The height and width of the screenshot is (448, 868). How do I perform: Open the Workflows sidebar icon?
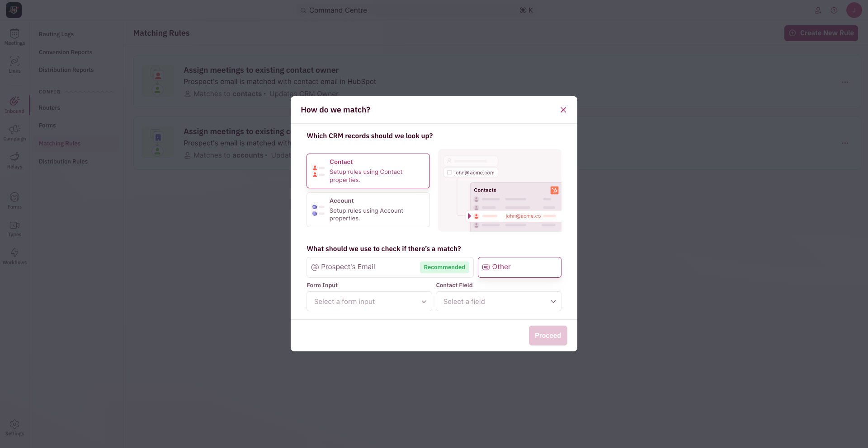coord(14,257)
